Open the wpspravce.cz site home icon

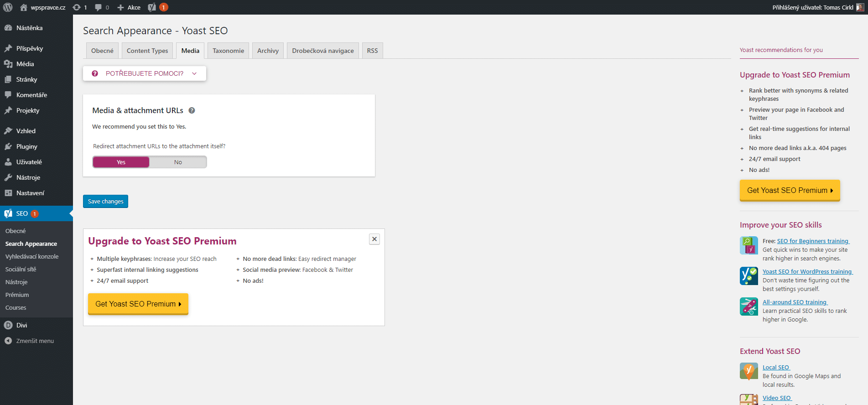coord(24,7)
